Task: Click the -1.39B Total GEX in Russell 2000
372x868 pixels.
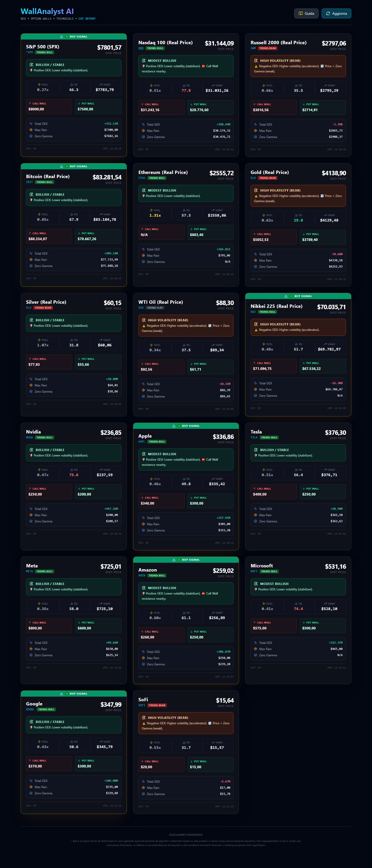Action: click(338, 124)
